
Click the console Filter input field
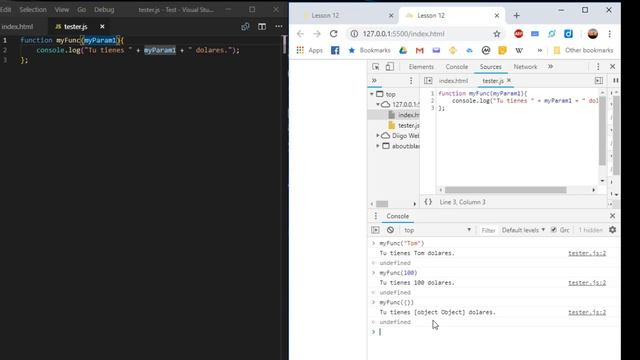point(488,230)
